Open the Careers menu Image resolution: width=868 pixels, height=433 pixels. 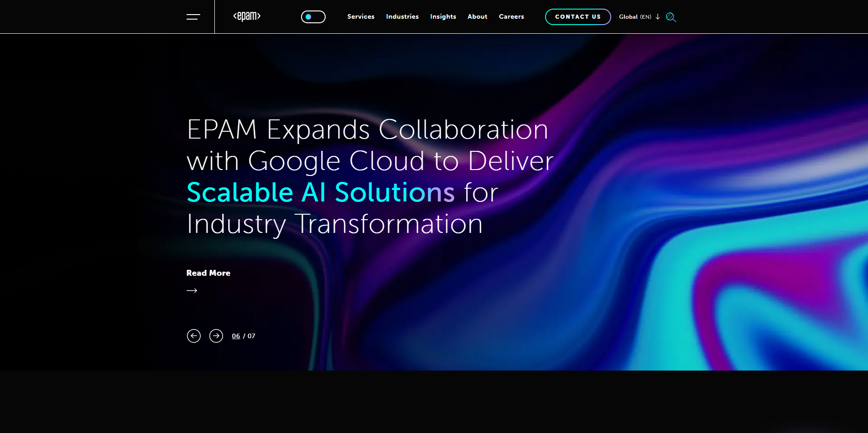[511, 16]
